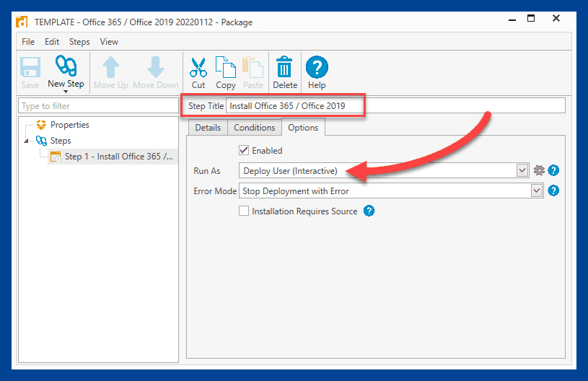The image size is (588, 381).
Task: Open the Run As dropdown
Action: pos(522,170)
